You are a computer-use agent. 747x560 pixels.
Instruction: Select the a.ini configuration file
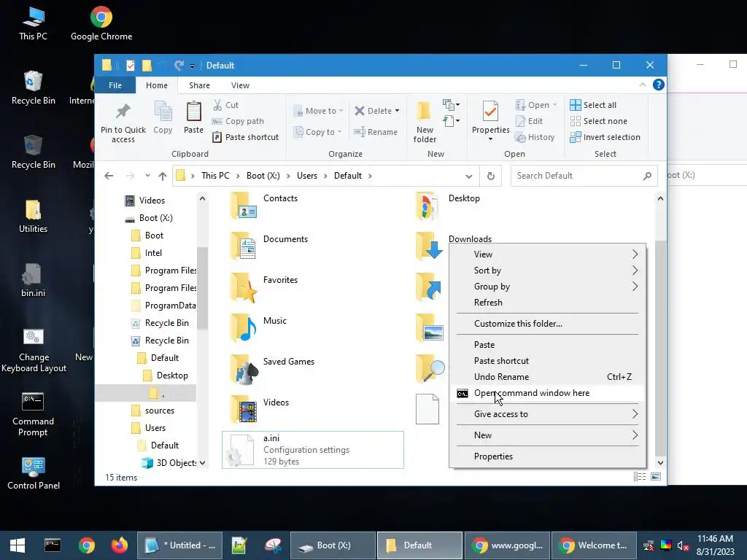(313, 450)
